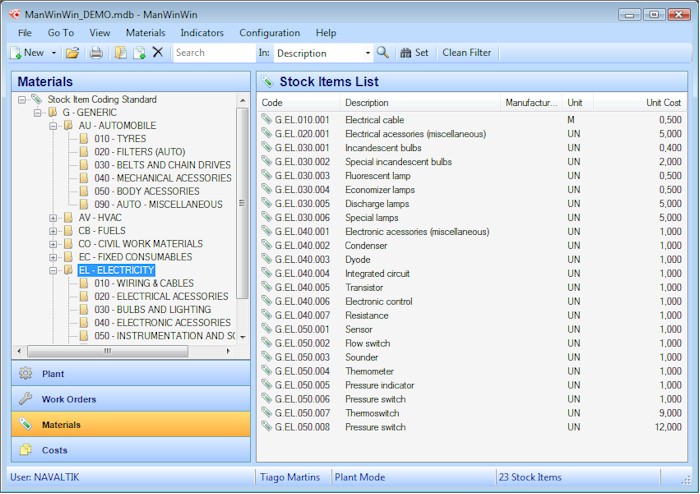
Task: Collapse the EL - ELECTRICITY tree node
Action: (53, 270)
